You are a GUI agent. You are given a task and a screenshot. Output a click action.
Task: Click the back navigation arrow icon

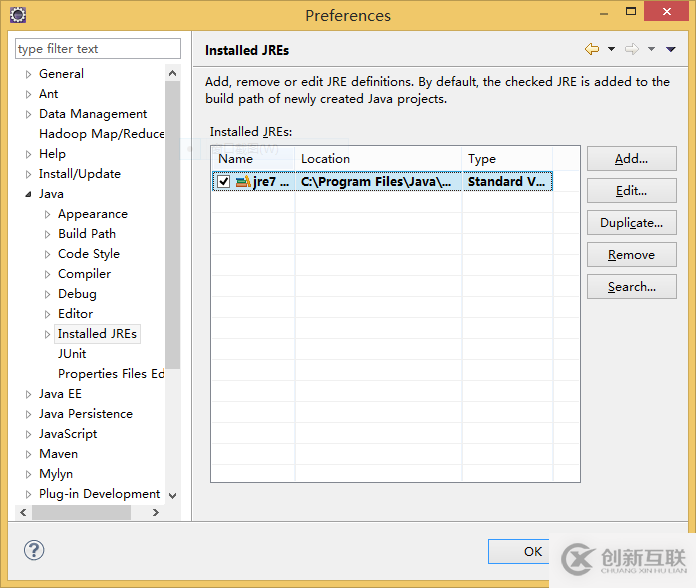[592, 49]
